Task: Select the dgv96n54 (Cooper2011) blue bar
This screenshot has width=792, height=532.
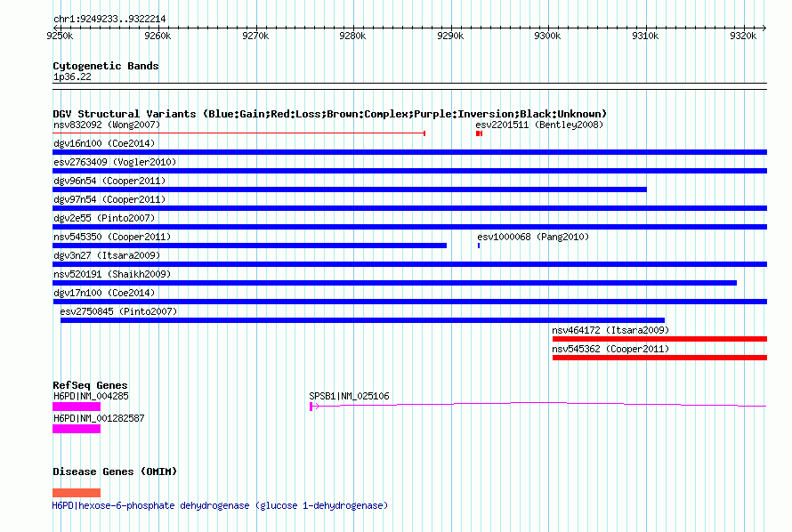Action: [350, 189]
